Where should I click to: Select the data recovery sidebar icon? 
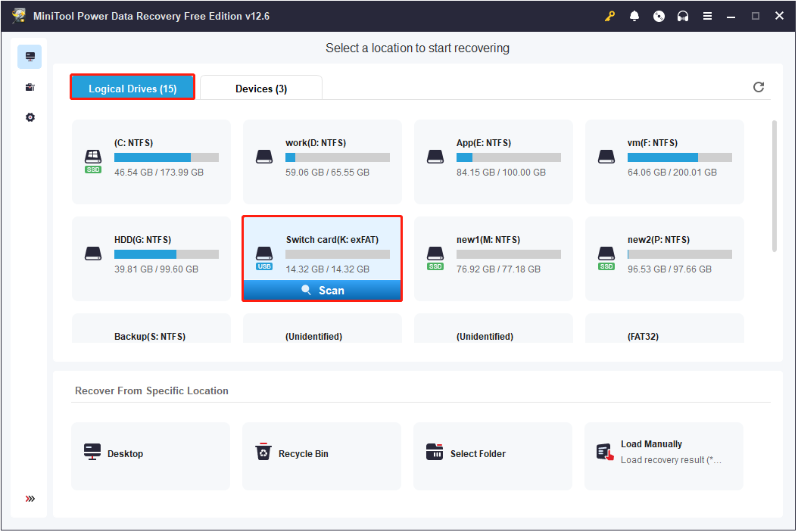29,56
